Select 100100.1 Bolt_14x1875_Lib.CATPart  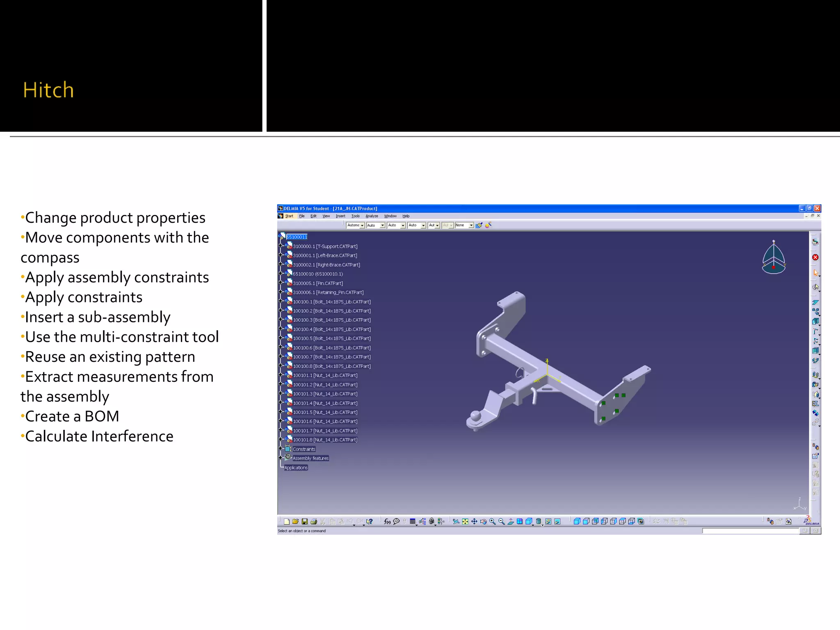point(332,302)
